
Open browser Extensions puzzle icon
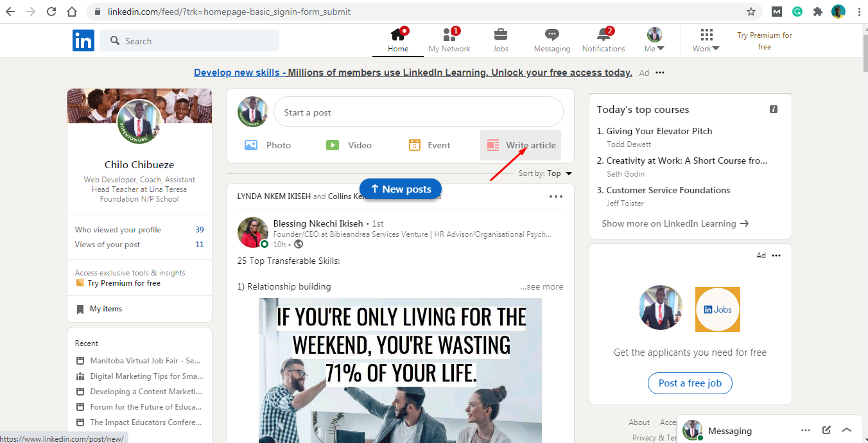click(x=817, y=12)
